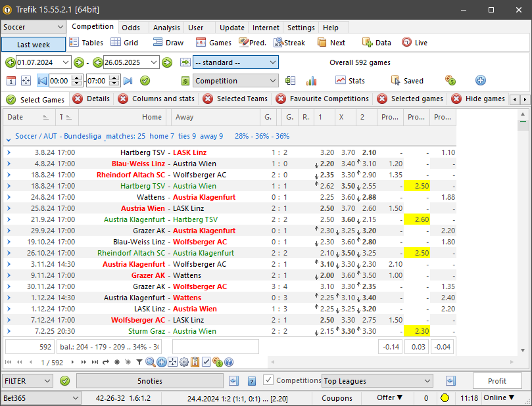Click the gear settings icon in navigator bar

(x=184, y=362)
